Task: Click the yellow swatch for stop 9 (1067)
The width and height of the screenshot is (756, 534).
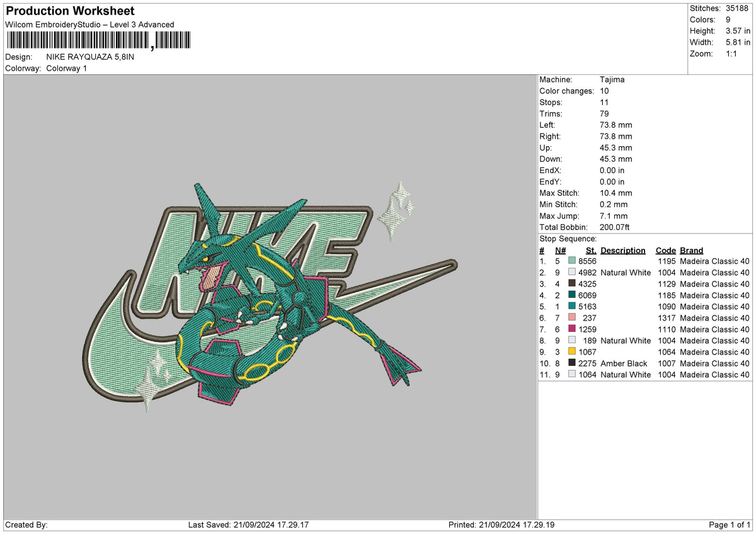Action: tap(571, 352)
